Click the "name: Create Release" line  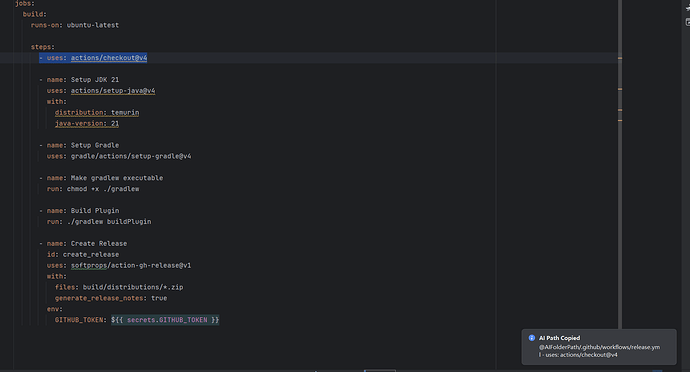(x=87, y=243)
